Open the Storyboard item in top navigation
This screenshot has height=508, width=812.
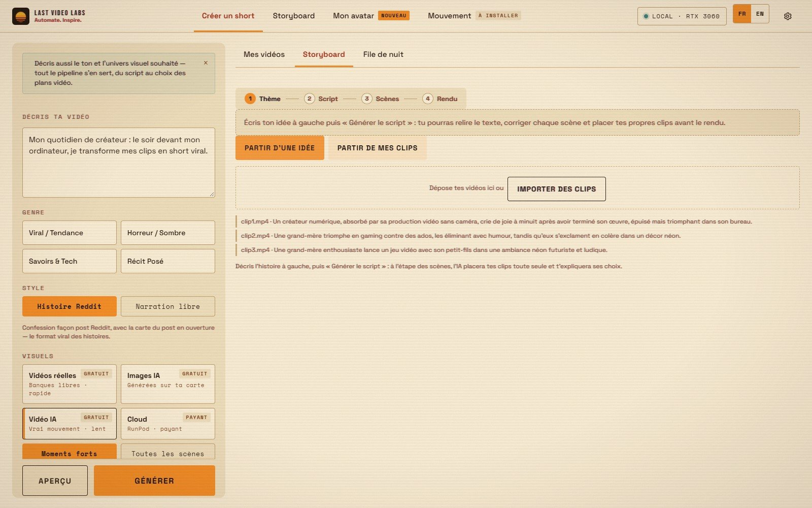pos(293,16)
